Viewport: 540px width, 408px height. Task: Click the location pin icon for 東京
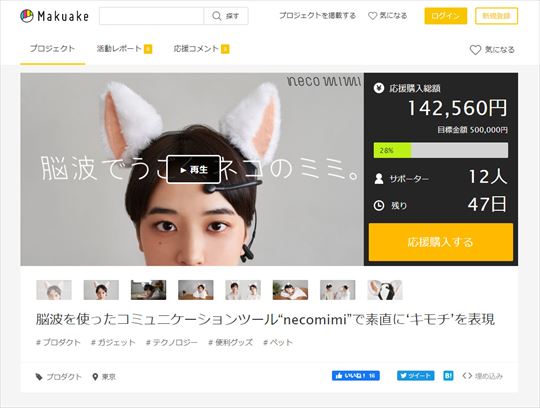point(95,377)
